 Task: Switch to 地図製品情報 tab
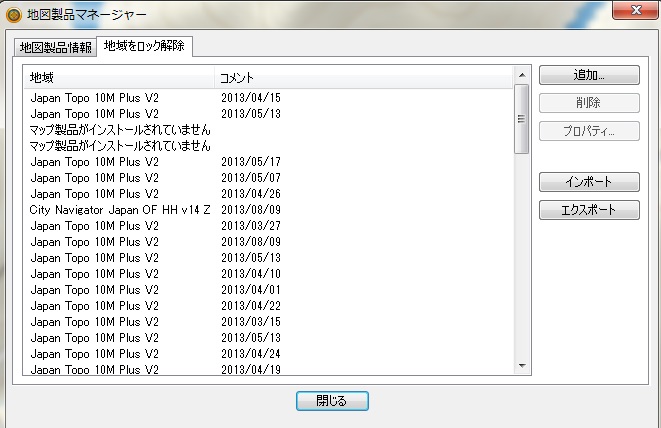[55, 47]
